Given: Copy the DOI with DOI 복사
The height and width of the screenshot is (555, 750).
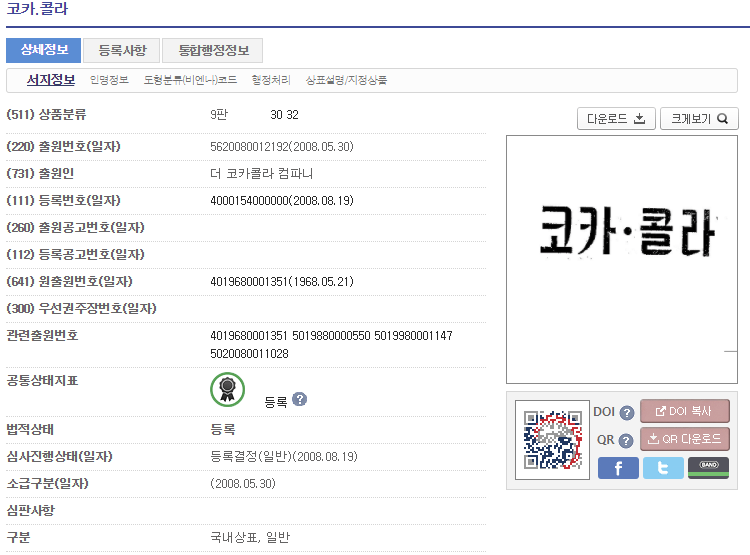Looking at the screenshot, I should (685, 411).
